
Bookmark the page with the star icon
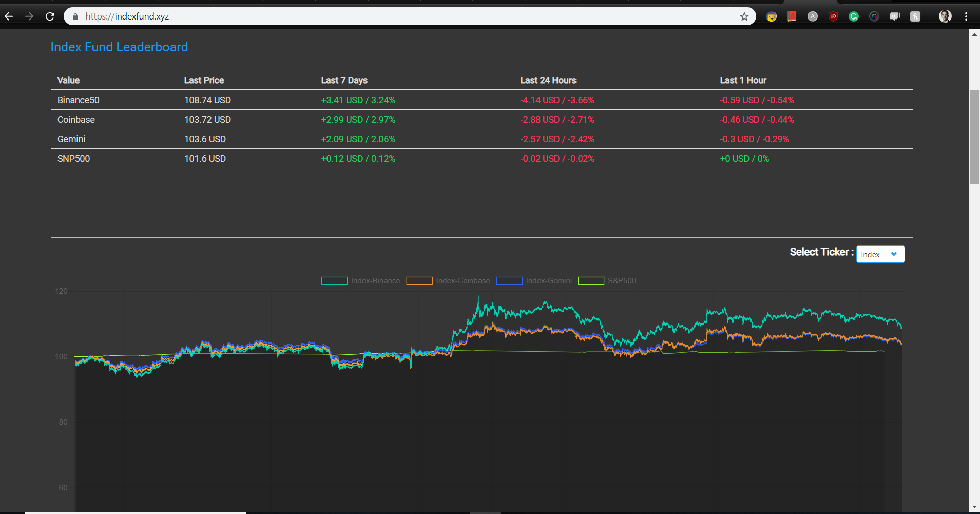pyautogui.click(x=744, y=16)
